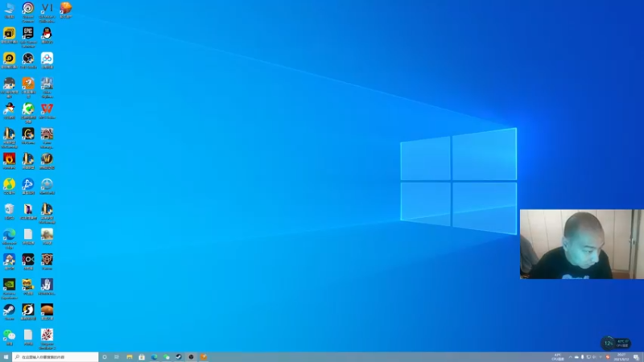Open the blank file beside Microsoft Edge

click(x=28, y=237)
